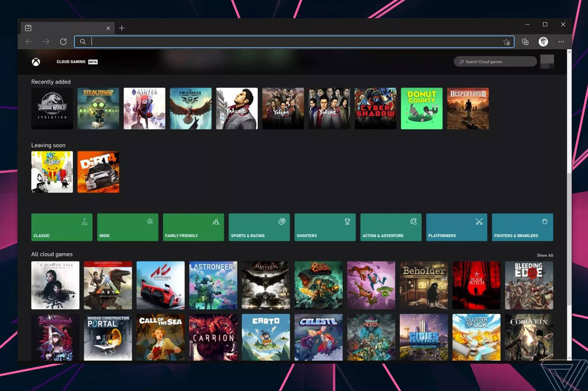The width and height of the screenshot is (588, 391).
Task: Open the Celeste game tile
Action: pyautogui.click(x=318, y=337)
